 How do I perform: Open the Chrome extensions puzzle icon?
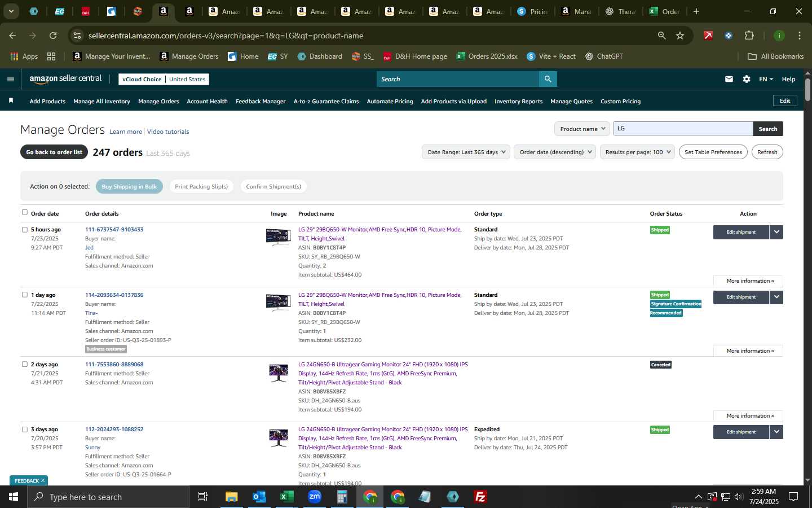(749, 36)
